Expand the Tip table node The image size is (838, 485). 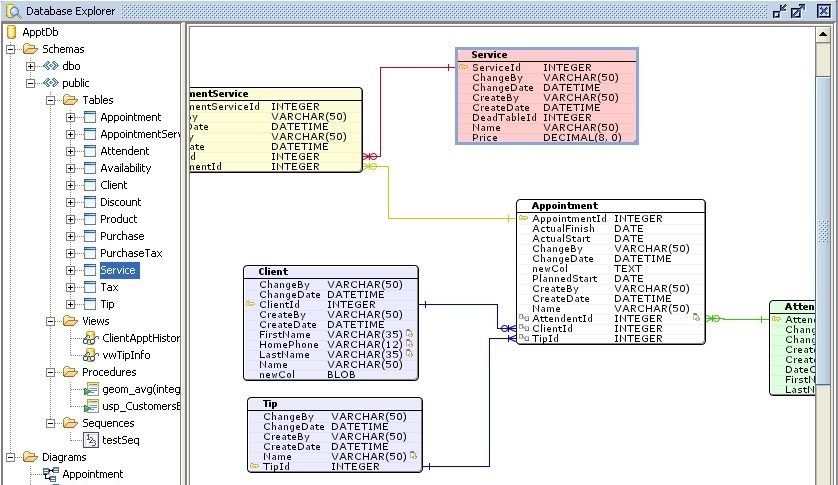(71, 304)
